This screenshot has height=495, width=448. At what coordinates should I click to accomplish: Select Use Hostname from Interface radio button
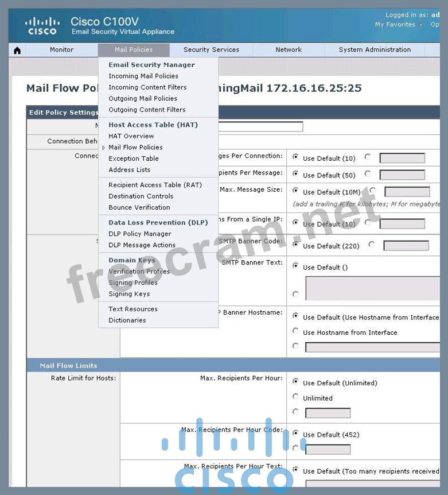[x=296, y=331]
